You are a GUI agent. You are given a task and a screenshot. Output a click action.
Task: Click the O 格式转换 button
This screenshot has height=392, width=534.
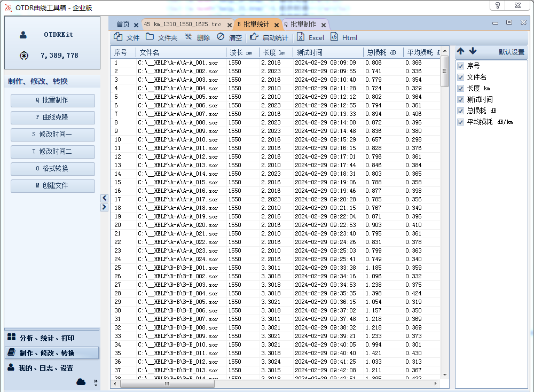(x=53, y=169)
